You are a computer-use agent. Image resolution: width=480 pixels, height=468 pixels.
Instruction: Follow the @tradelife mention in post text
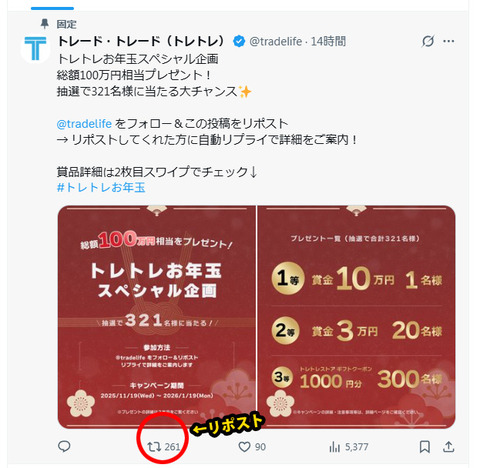click(x=84, y=124)
